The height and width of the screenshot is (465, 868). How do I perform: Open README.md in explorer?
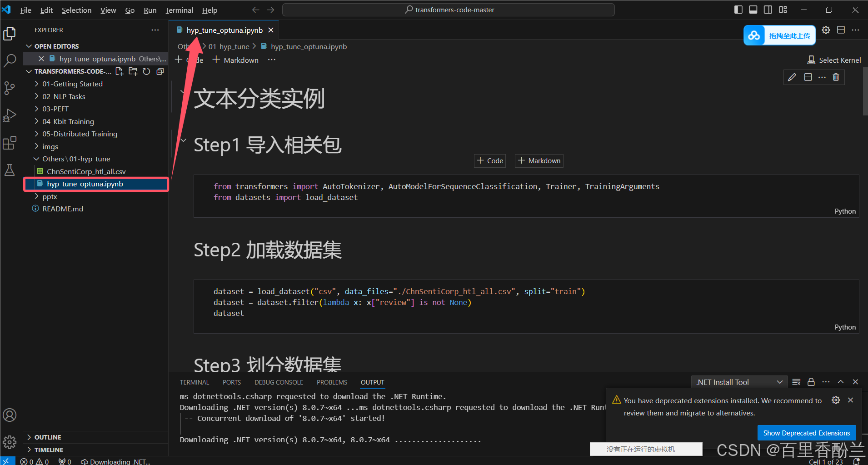[63, 209]
